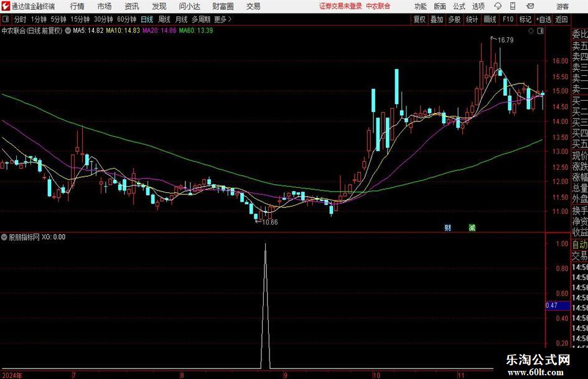Open the 行情 menu
588x379 pixels.
pyautogui.click(x=77, y=6)
